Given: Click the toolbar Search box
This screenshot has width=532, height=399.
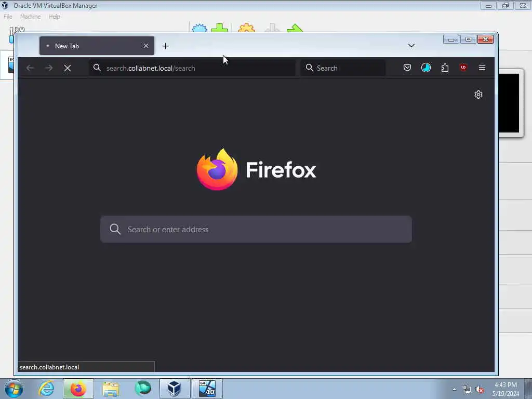Looking at the screenshot, I should point(343,68).
